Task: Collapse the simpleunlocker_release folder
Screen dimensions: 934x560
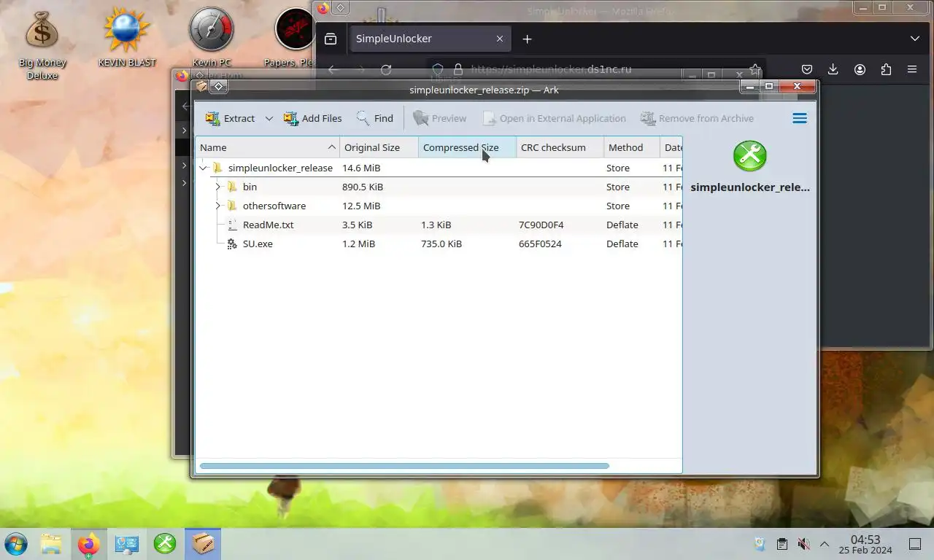Action: point(203,168)
